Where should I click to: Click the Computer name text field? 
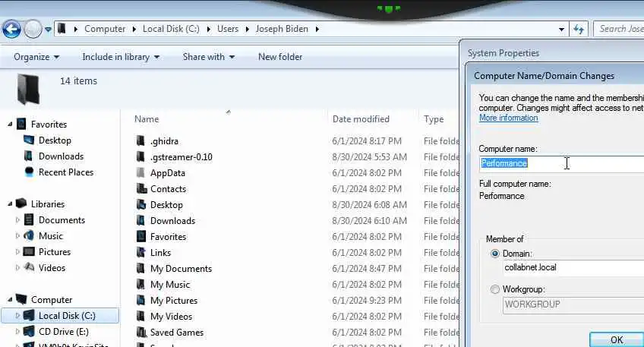(x=561, y=163)
